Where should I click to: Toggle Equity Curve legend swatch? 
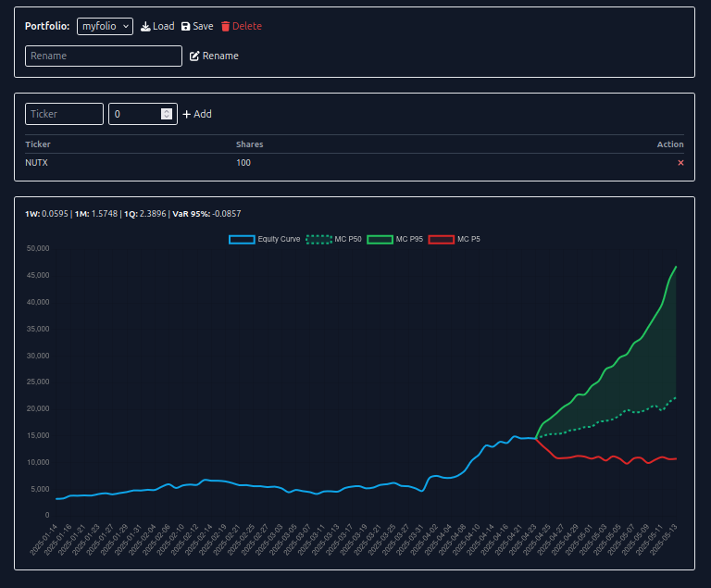pos(242,240)
